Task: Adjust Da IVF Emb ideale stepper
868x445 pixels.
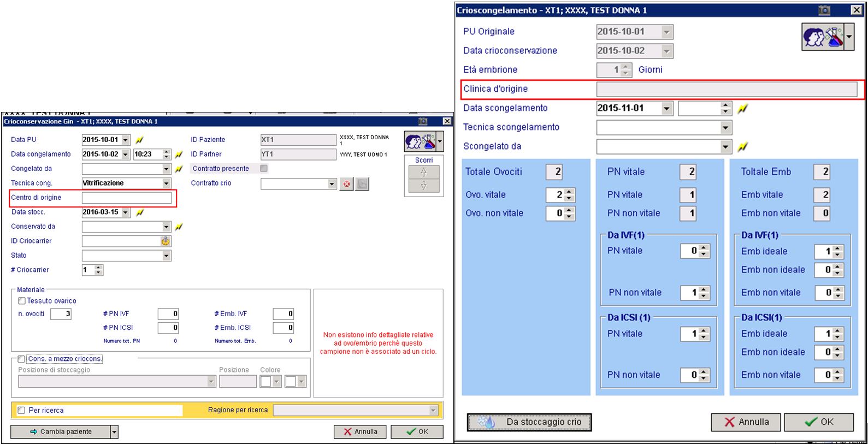Action: pos(838,252)
